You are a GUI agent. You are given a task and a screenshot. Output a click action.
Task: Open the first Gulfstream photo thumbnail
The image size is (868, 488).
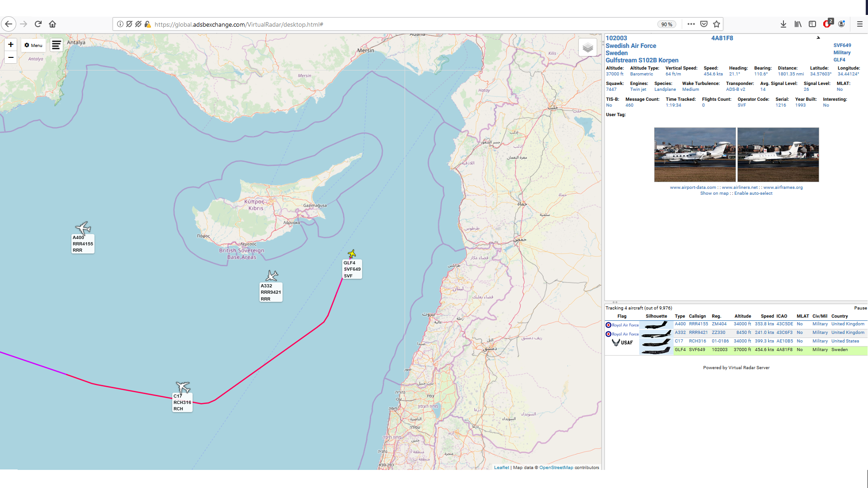[x=695, y=155]
